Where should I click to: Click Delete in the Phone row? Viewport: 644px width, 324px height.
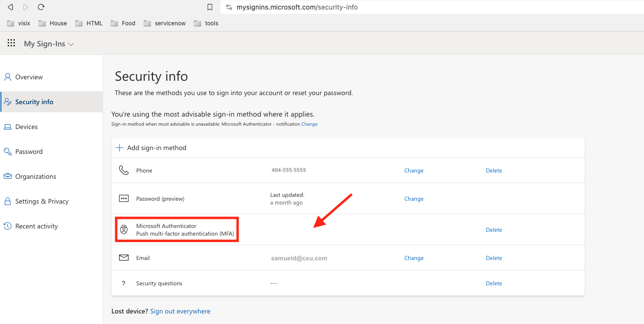coord(494,171)
